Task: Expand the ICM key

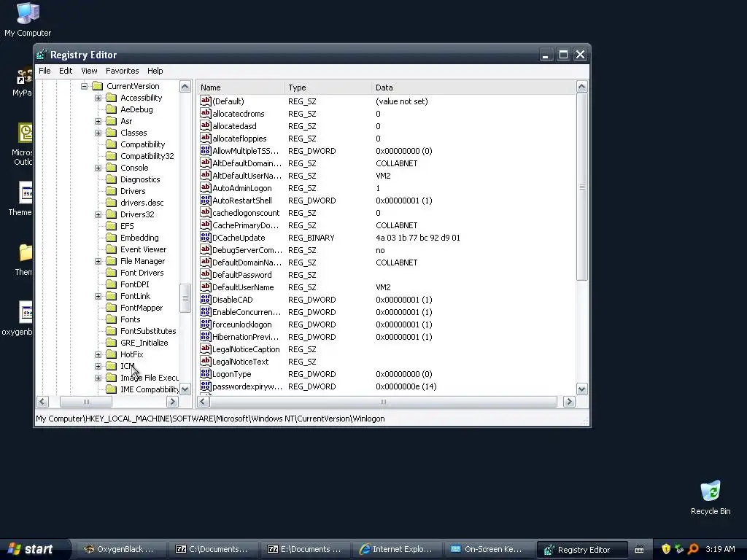Action: pyautogui.click(x=98, y=366)
